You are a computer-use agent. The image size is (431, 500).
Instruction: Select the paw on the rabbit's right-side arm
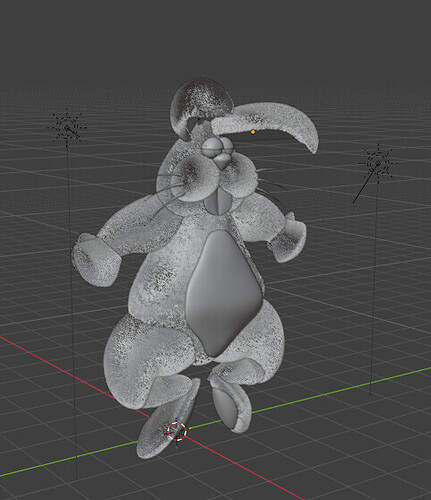point(288,238)
